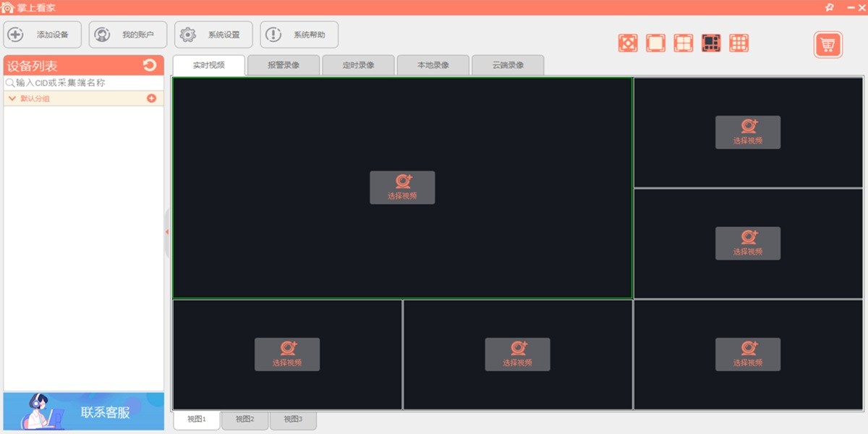
Task: Switch to full-screen video layout
Action: [628, 43]
